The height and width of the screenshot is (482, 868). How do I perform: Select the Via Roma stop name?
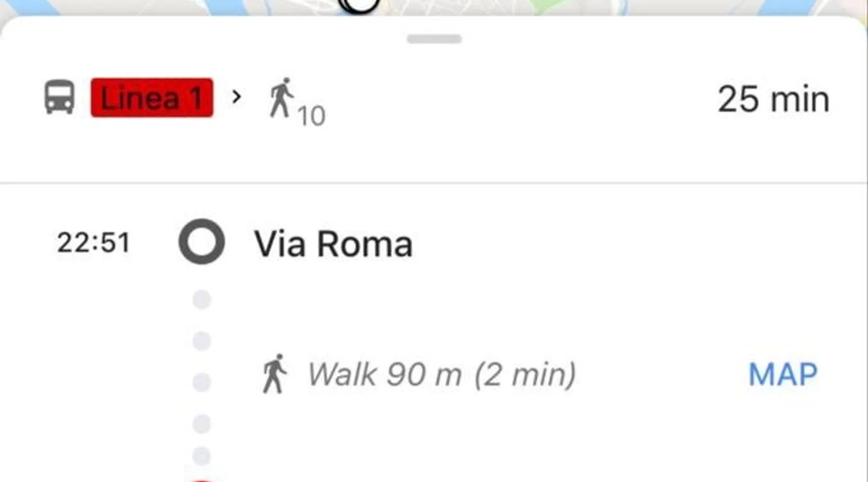(x=333, y=243)
